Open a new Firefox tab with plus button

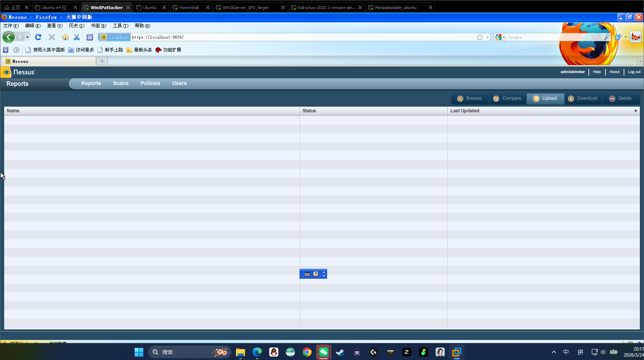coord(102,61)
